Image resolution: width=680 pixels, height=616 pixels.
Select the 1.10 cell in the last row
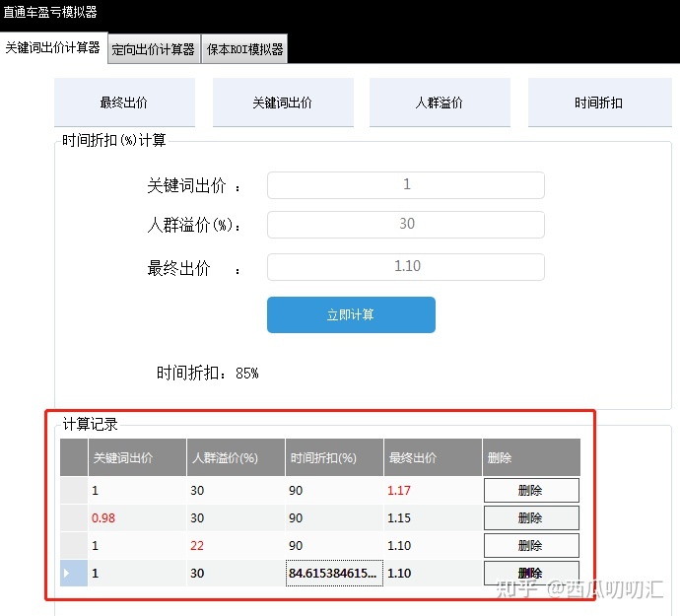point(433,573)
